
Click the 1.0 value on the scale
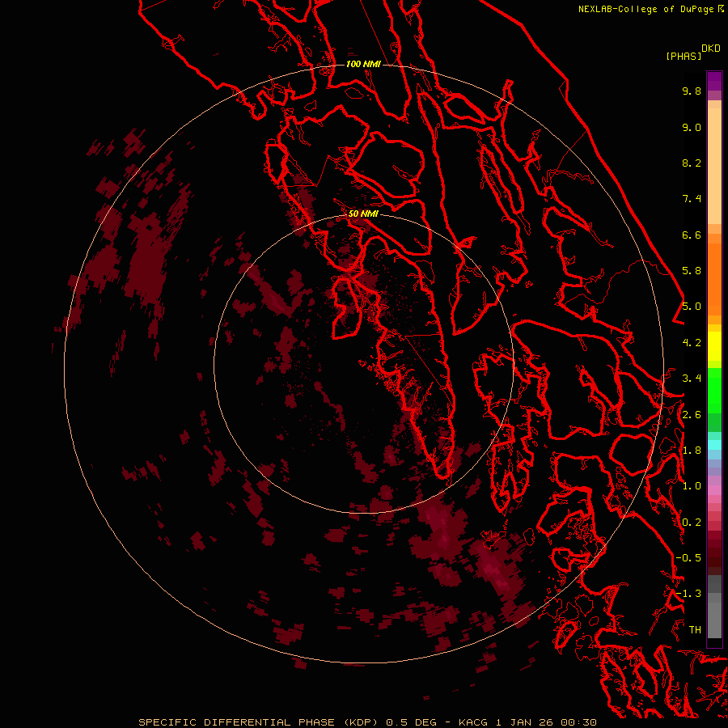(692, 486)
